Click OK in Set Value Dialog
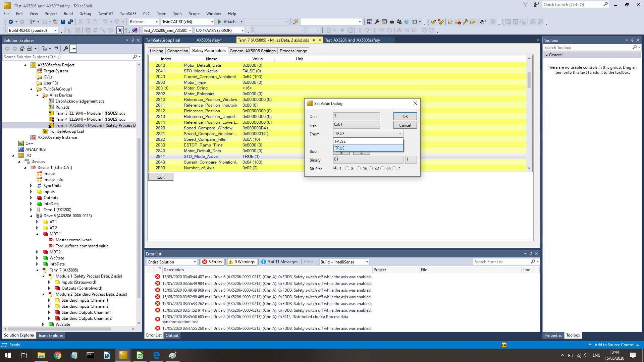The image size is (644, 362). (x=405, y=116)
